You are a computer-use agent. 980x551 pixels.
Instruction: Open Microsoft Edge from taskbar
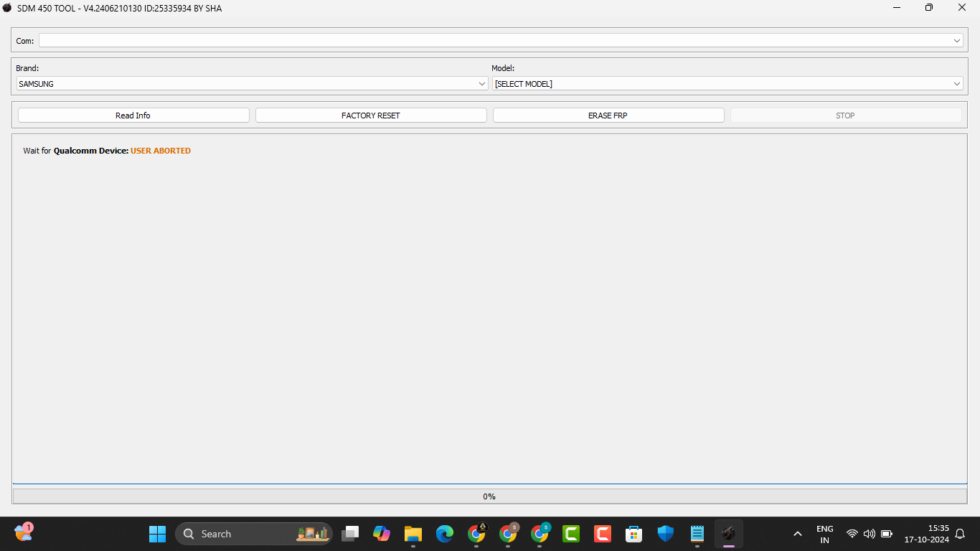click(445, 534)
